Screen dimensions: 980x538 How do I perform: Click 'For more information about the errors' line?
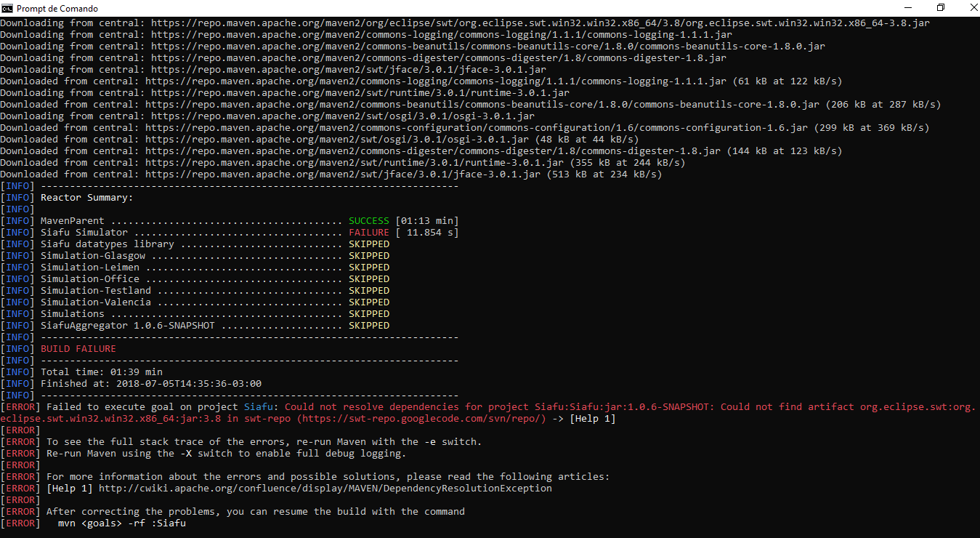(328, 477)
